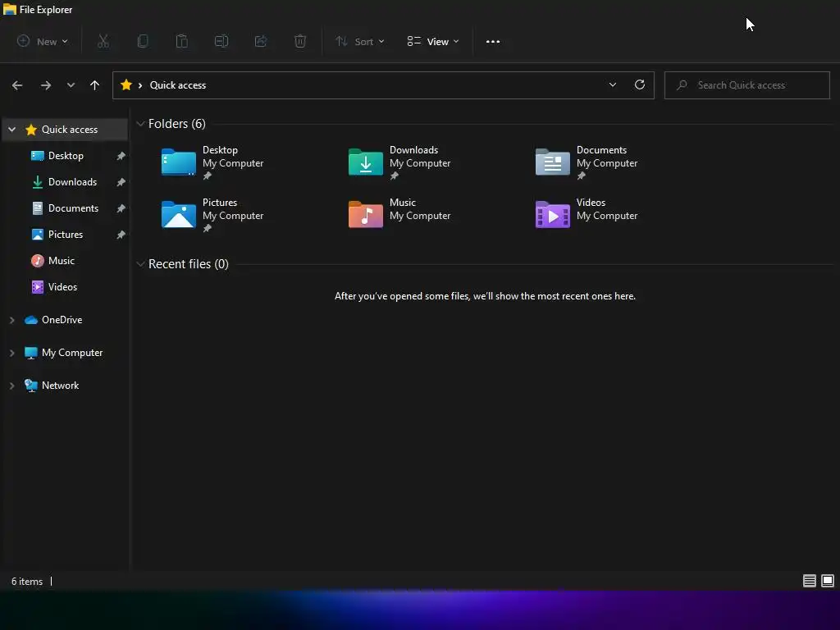840x630 pixels.
Task: Refresh the Quick access view
Action: click(x=640, y=84)
